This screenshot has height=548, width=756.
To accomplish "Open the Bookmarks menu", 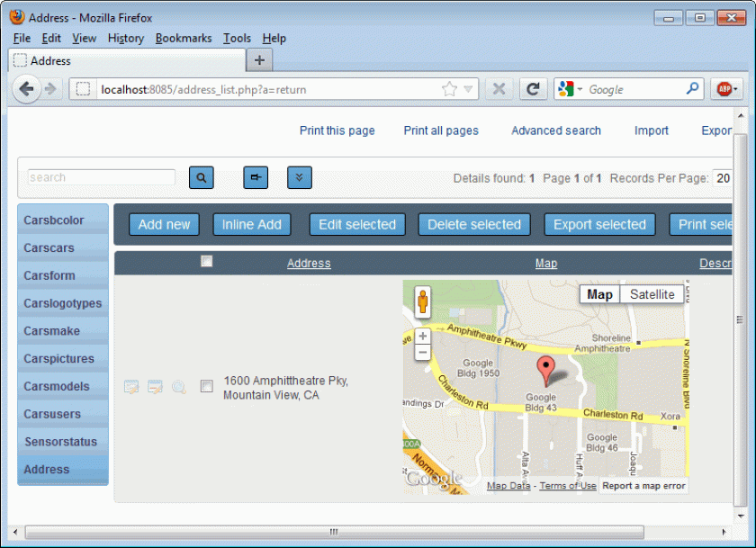I will 184,38.
